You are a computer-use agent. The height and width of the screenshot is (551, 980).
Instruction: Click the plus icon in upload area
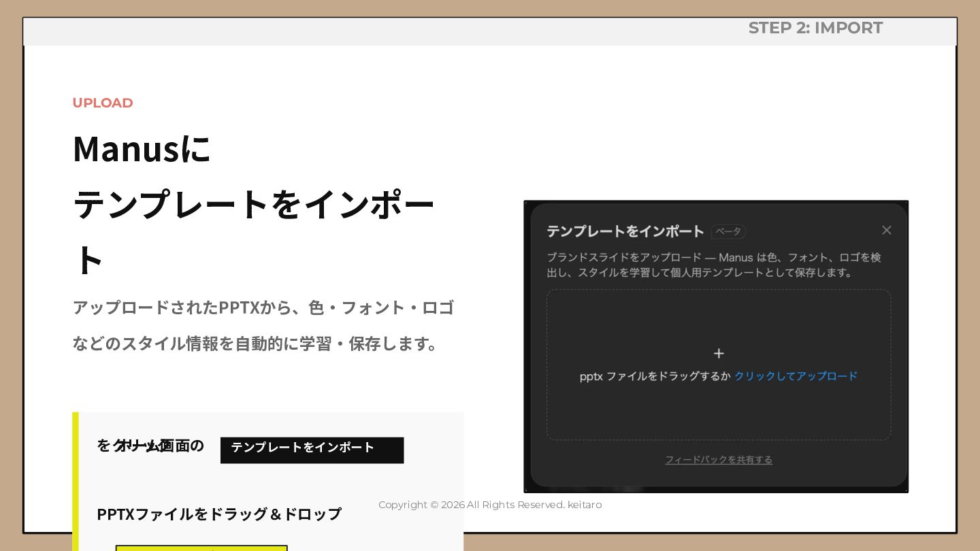coord(719,354)
